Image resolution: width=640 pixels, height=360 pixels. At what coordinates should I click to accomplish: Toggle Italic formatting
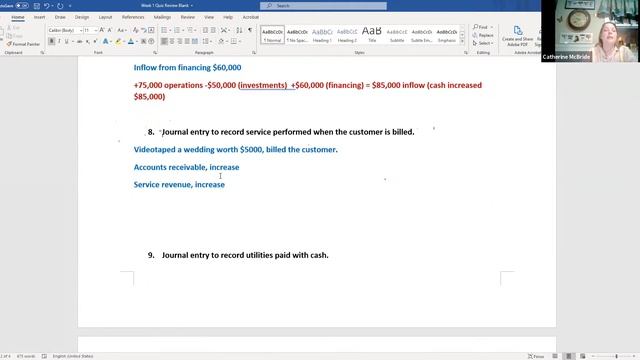tap(60, 41)
